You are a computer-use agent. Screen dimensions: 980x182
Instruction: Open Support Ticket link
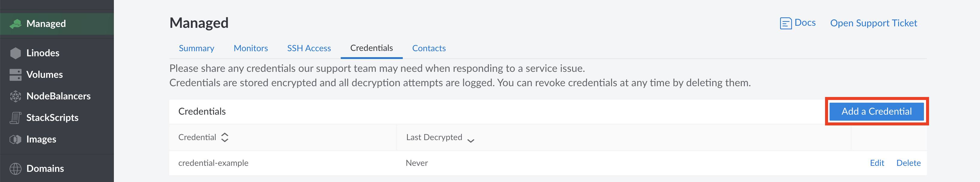[874, 23]
